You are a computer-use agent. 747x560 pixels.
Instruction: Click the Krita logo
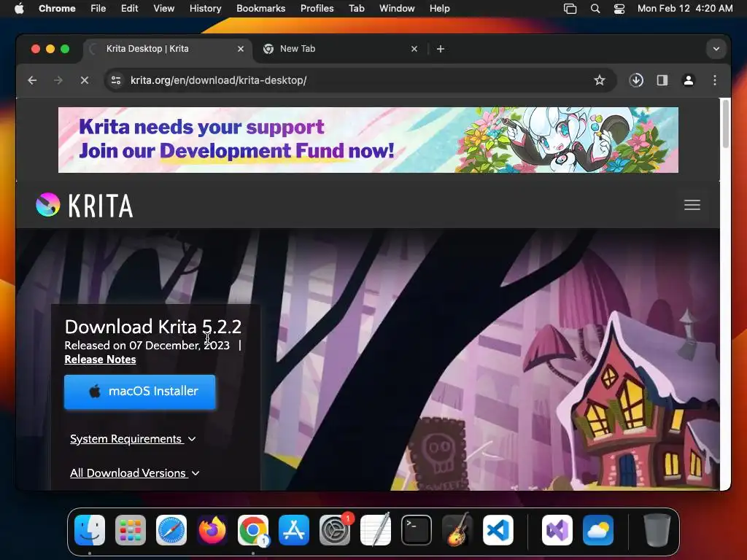point(85,205)
